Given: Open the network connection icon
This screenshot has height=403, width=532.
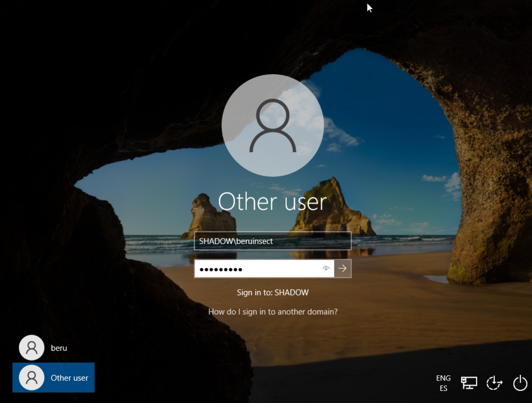Looking at the screenshot, I should pos(469,383).
